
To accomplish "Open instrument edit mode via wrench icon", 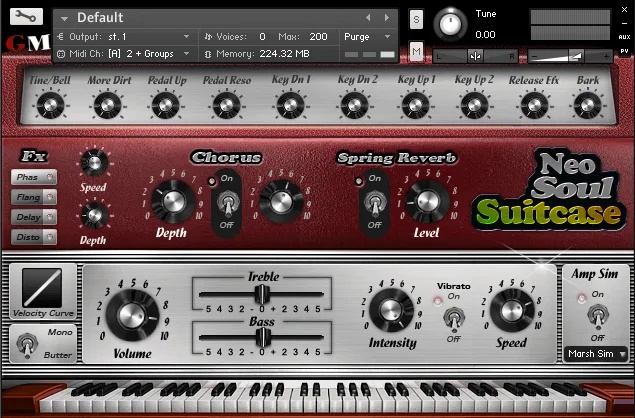I will pyautogui.click(x=26, y=17).
